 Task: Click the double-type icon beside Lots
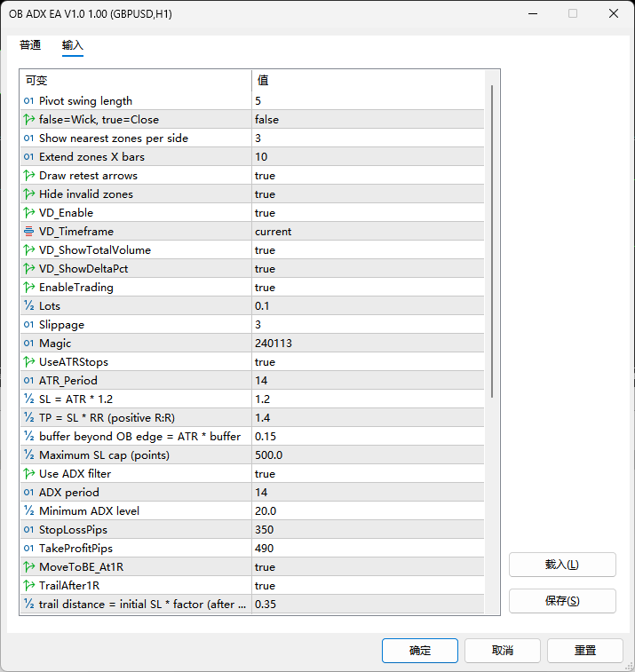(28, 306)
